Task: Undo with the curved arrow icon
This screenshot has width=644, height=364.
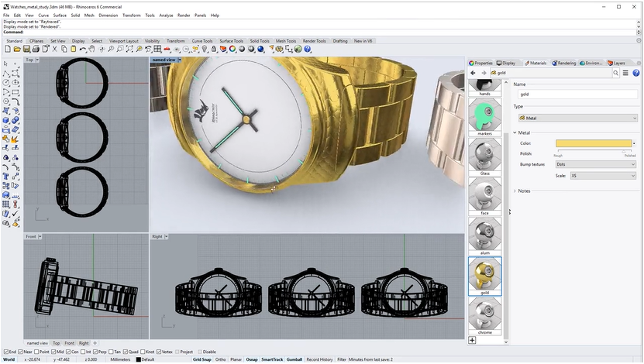Action: coord(83,50)
